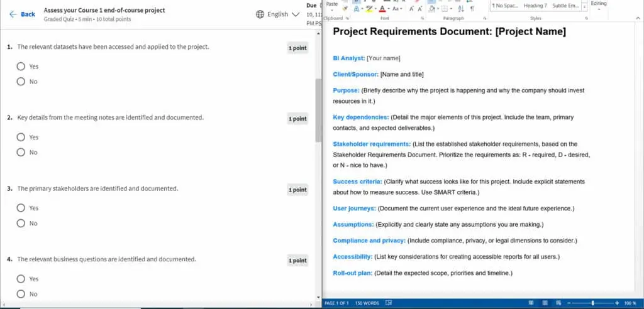Select No for question 4 business questions
The height and width of the screenshot is (309, 644).
[x=21, y=294]
